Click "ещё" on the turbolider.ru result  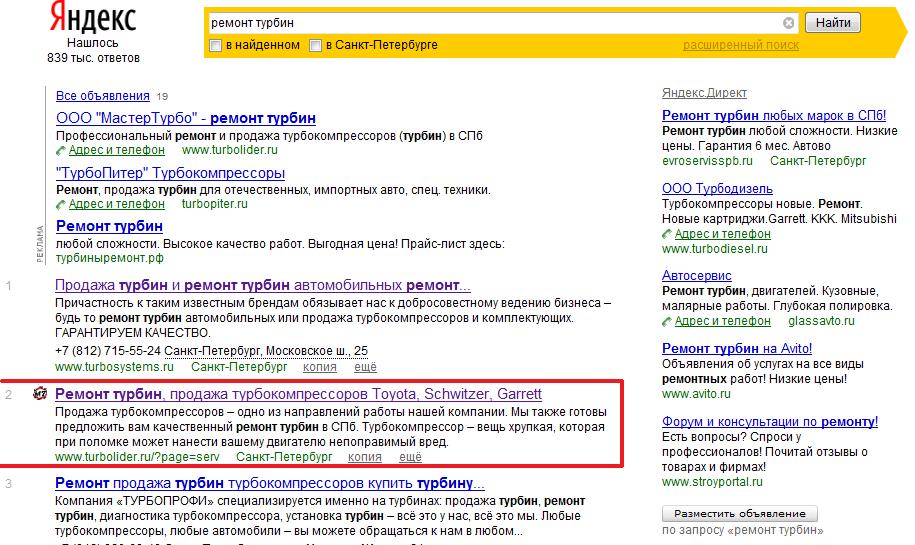[410, 457]
